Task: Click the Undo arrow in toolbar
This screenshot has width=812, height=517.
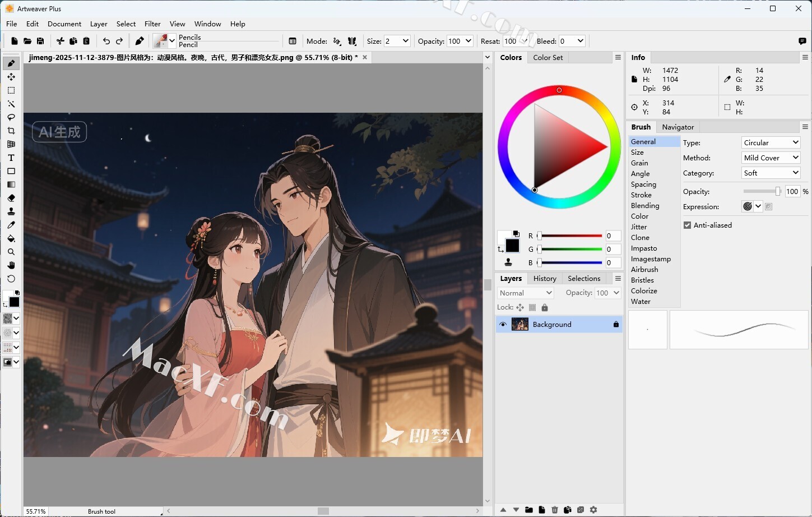Action: tap(106, 41)
